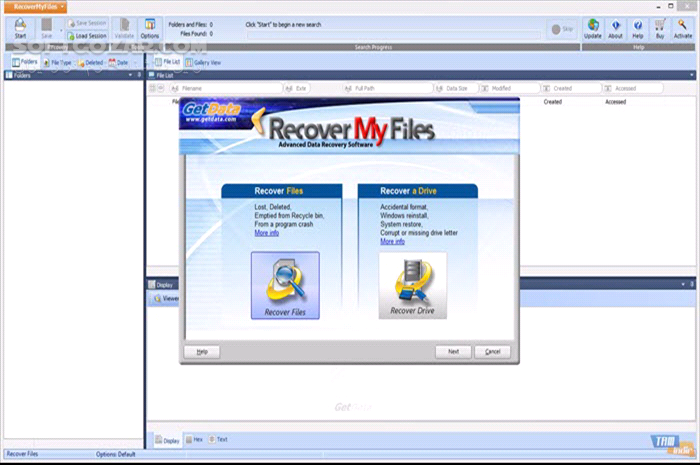Open More info under Recover Files
Viewport: 700px width, 465px height.
click(x=267, y=233)
